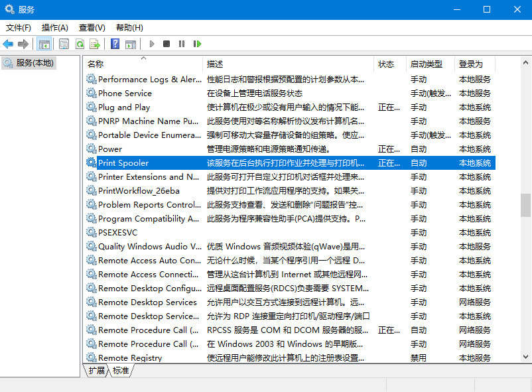Open the 查看(V) menu
The image size is (532, 392).
click(92, 27)
